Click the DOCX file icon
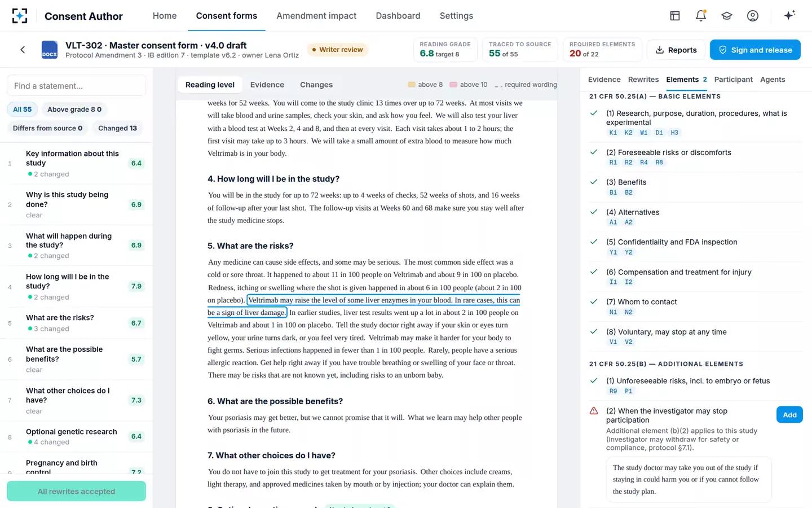The width and height of the screenshot is (812, 508). pos(50,50)
